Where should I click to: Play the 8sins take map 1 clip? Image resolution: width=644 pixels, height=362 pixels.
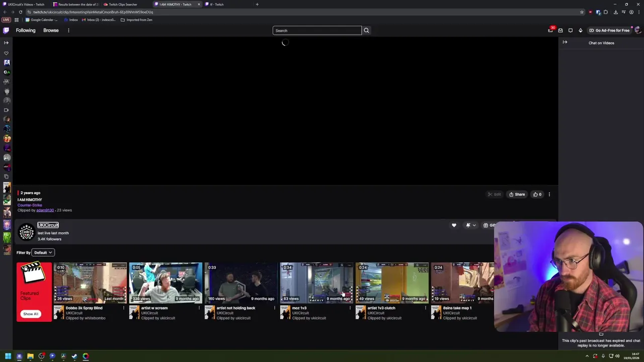462,283
